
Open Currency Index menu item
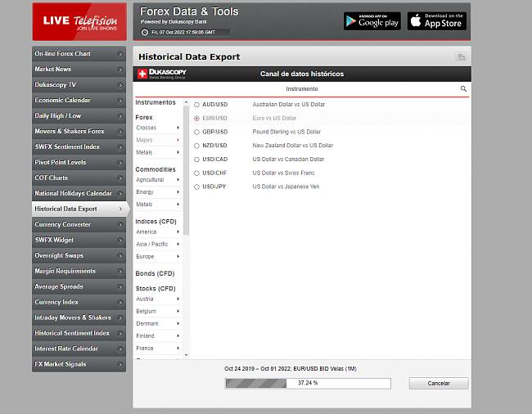point(79,302)
